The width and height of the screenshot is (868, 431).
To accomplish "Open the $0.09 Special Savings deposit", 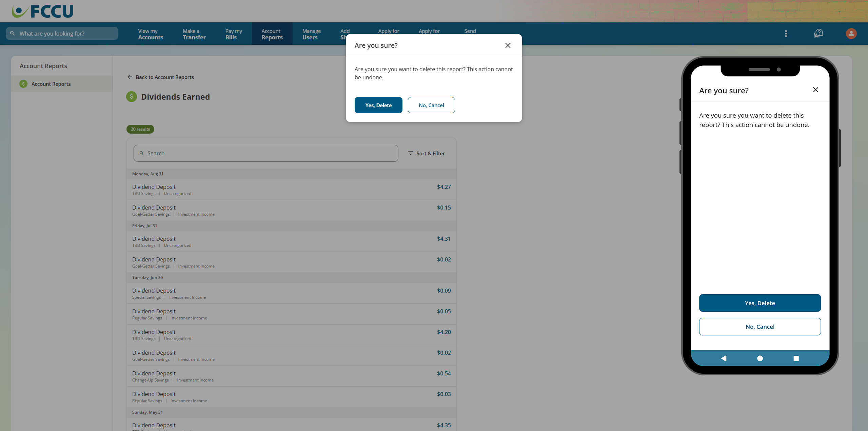I will 291,293.
